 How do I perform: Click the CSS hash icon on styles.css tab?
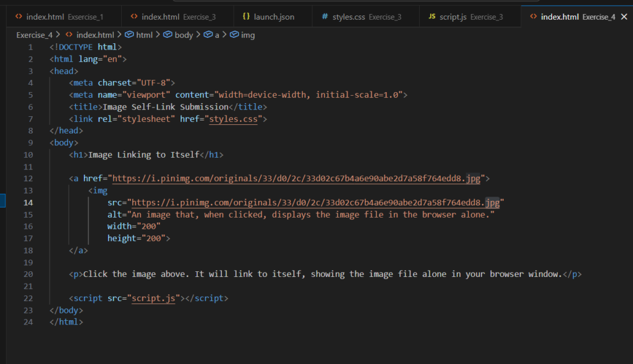click(325, 17)
